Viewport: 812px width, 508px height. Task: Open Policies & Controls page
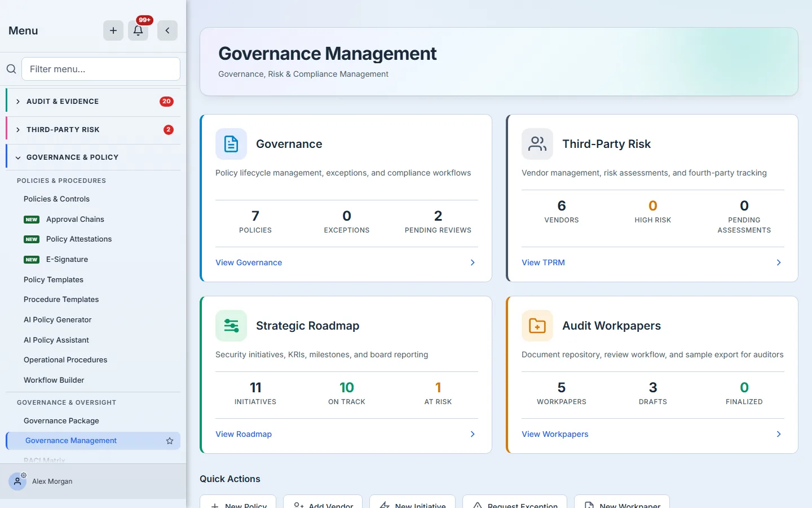pyautogui.click(x=56, y=199)
